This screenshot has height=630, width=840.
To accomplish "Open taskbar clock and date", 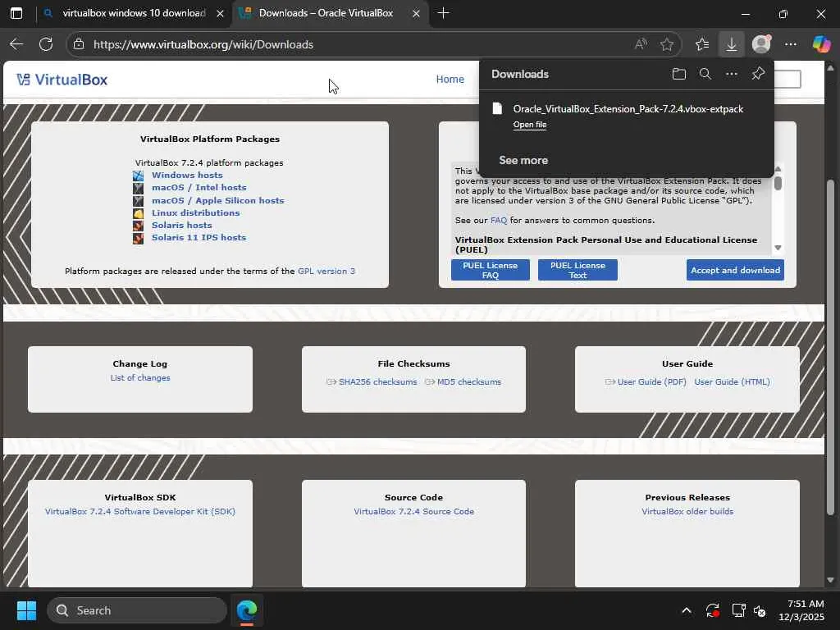I will tap(801, 610).
